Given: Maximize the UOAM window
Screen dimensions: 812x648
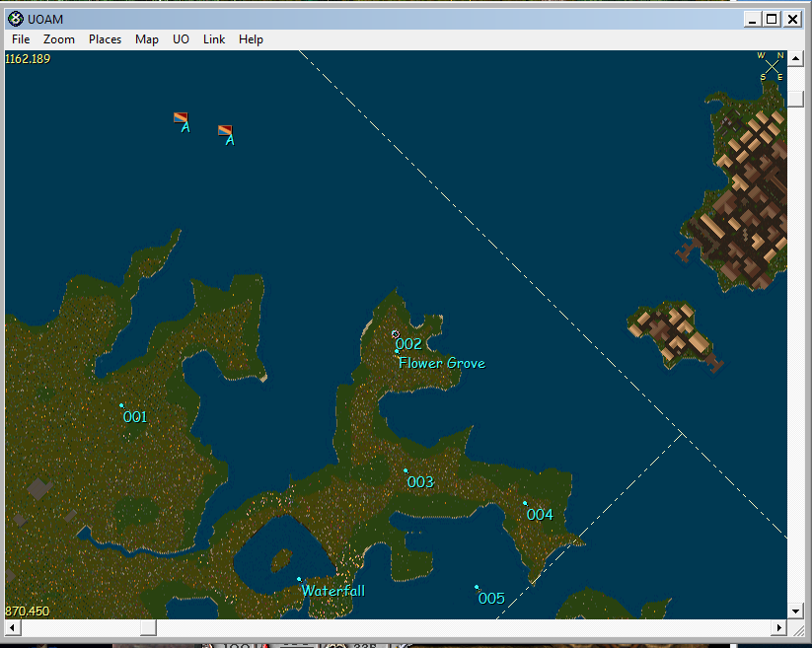Looking at the screenshot, I should pyautogui.click(x=772, y=19).
